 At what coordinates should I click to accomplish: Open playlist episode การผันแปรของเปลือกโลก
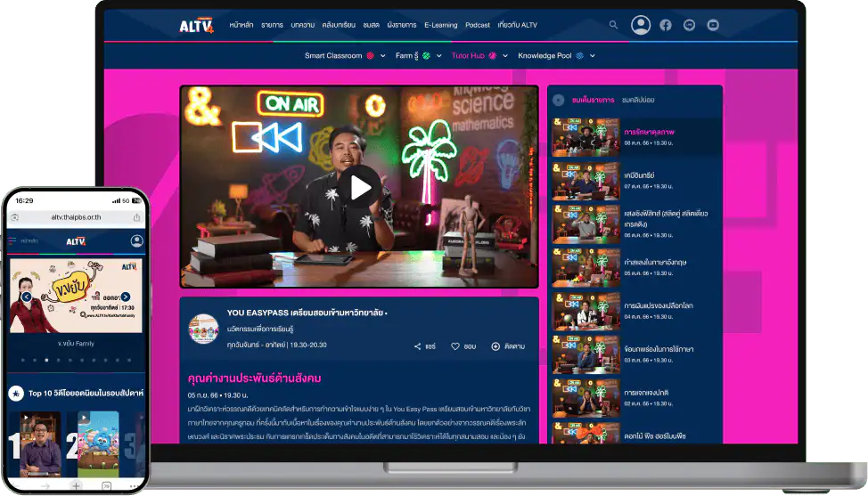[x=636, y=311]
